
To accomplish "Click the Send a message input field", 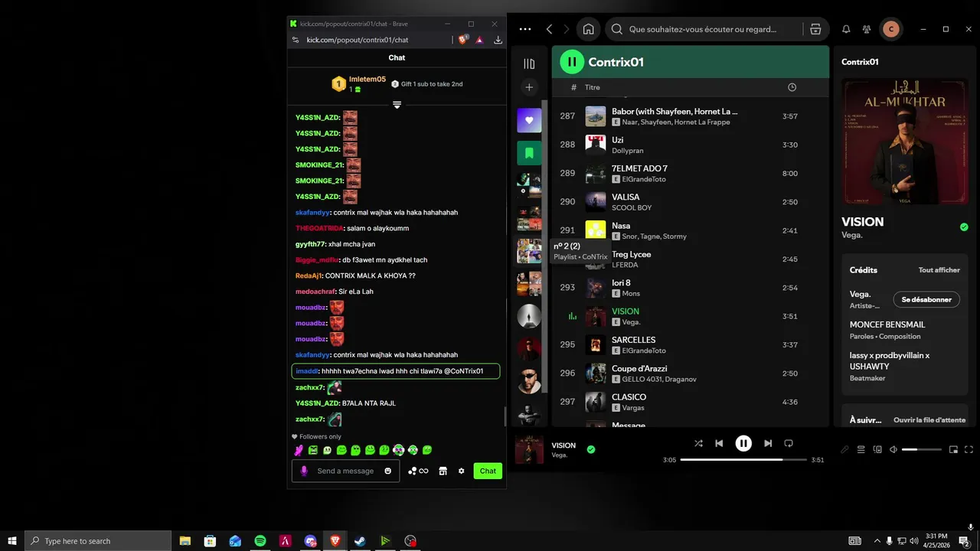I will 345,471.
